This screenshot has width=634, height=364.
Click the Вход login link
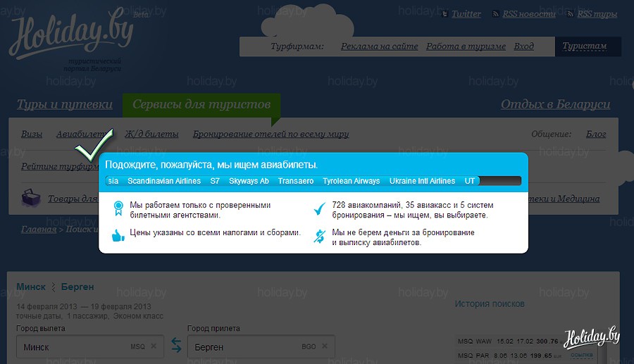click(x=523, y=46)
